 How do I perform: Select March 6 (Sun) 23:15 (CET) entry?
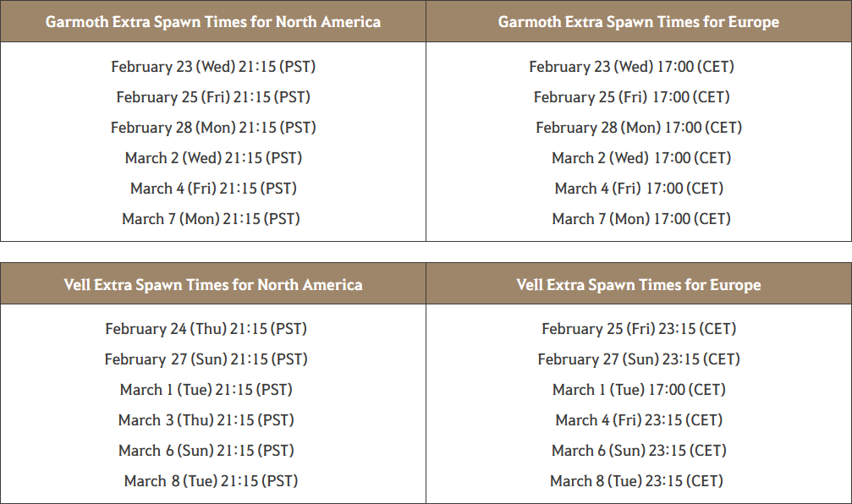[639, 451]
